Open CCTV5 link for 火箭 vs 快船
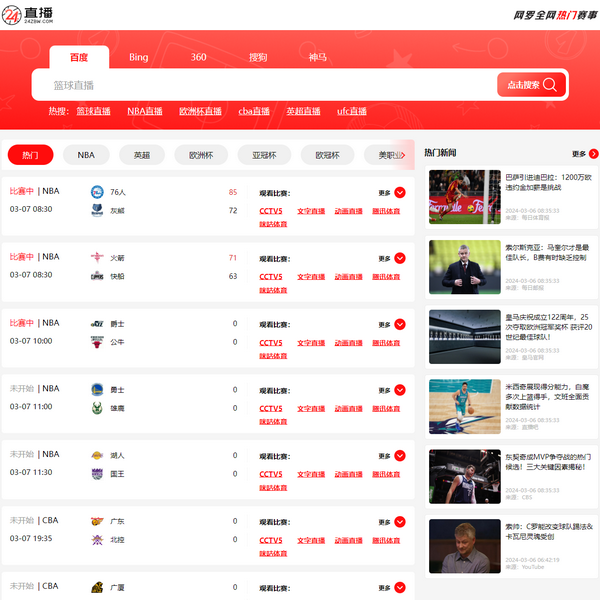The width and height of the screenshot is (600, 600). (271, 277)
